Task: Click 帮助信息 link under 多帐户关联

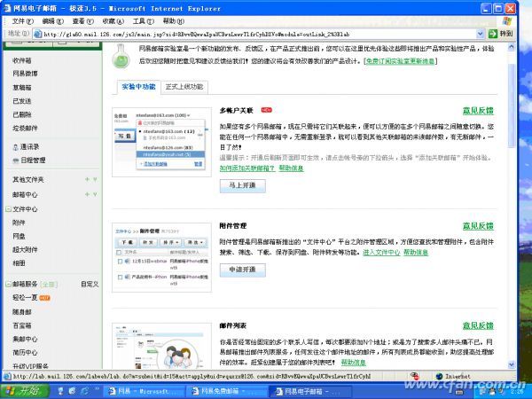Action: click(291, 168)
